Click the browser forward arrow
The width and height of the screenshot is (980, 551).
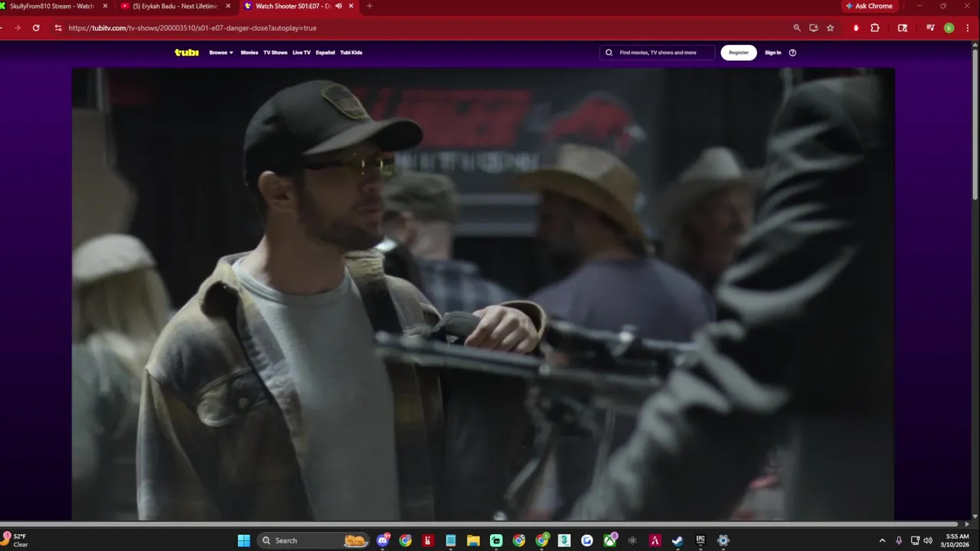tap(17, 28)
